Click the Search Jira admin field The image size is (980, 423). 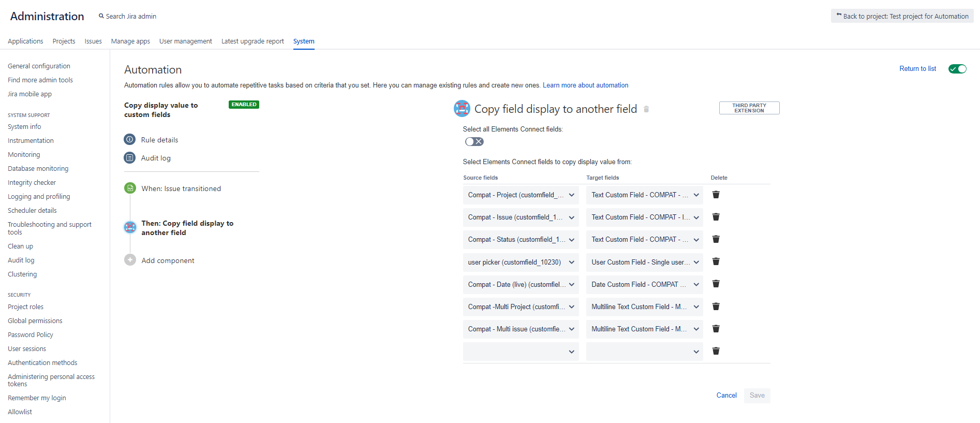131,17
